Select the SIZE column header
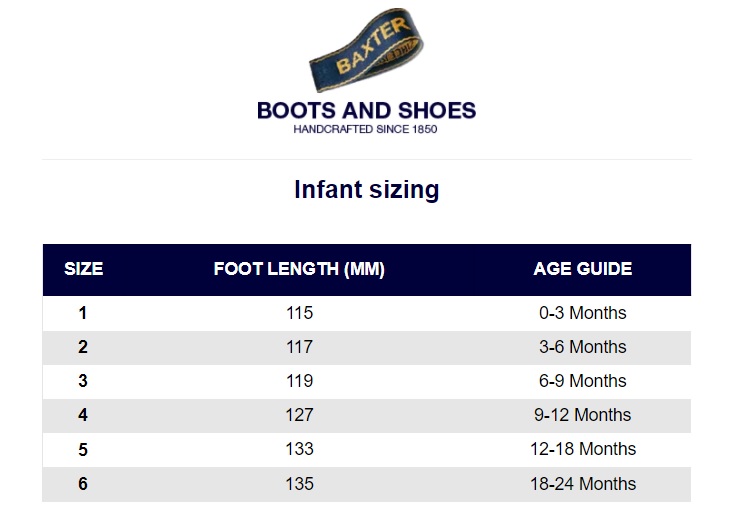736x521 pixels. [x=84, y=269]
